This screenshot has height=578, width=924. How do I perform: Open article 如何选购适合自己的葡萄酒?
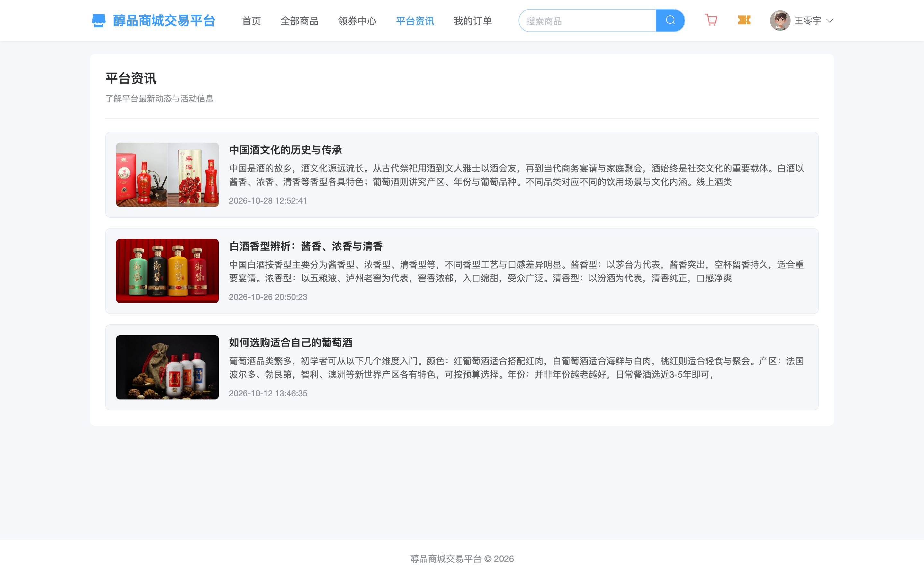pos(291,343)
